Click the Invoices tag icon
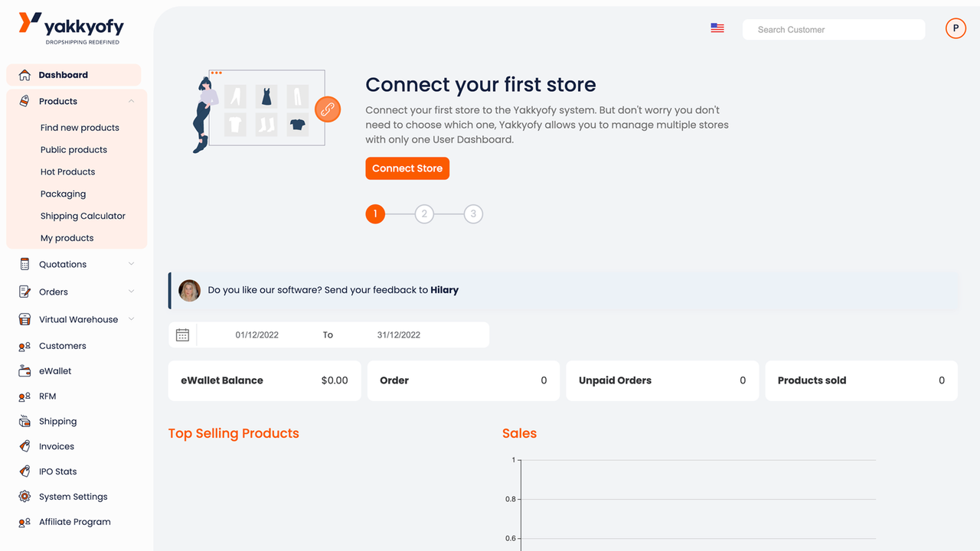The height and width of the screenshot is (551, 980). click(24, 446)
